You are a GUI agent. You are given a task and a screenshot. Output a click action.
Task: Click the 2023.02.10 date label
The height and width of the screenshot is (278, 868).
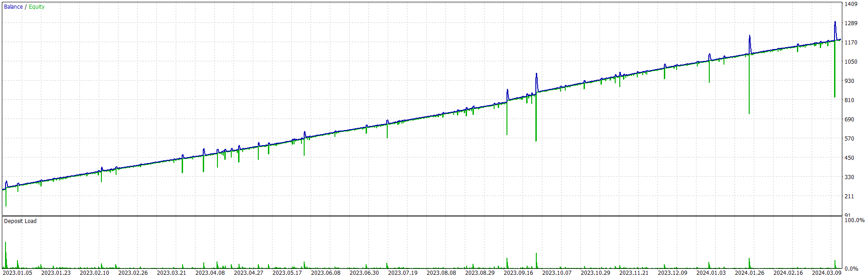(95, 273)
